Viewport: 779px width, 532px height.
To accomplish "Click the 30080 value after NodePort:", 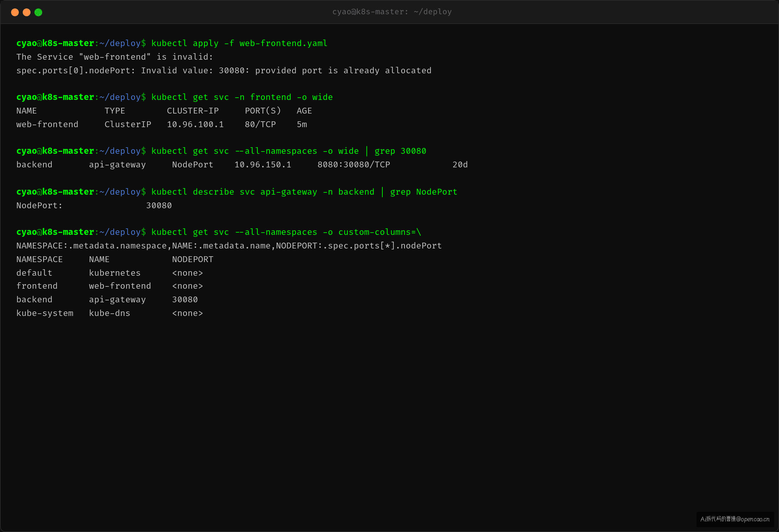I will tap(159, 205).
